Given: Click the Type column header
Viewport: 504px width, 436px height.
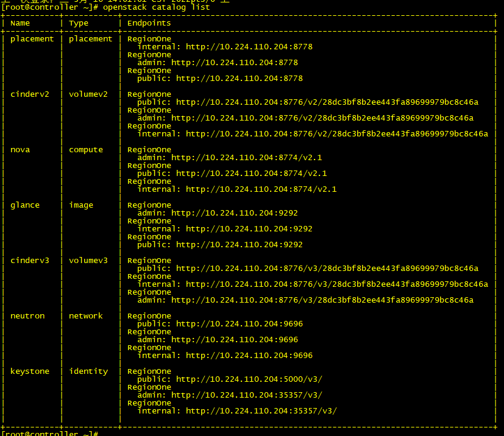Looking at the screenshot, I should tap(79, 23).
